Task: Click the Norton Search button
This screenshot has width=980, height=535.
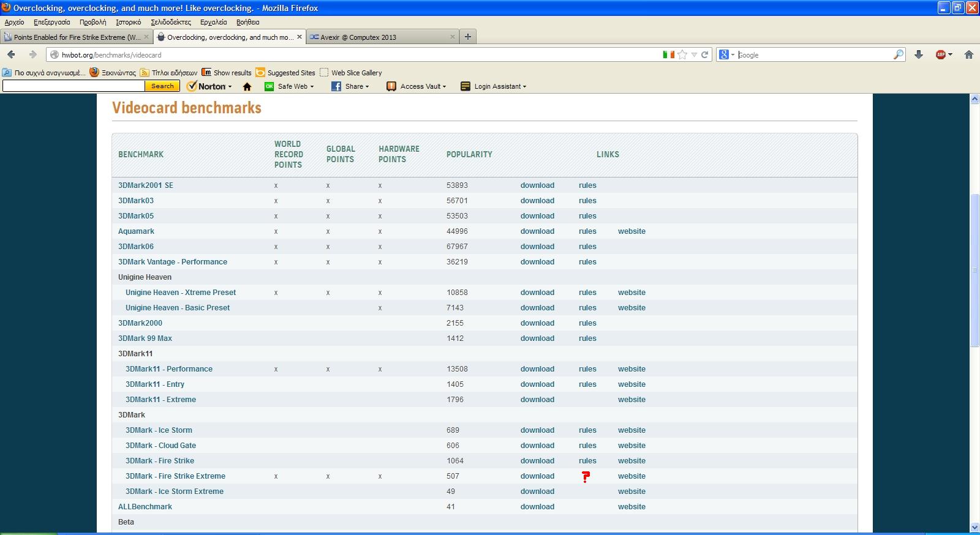Action: tap(162, 86)
